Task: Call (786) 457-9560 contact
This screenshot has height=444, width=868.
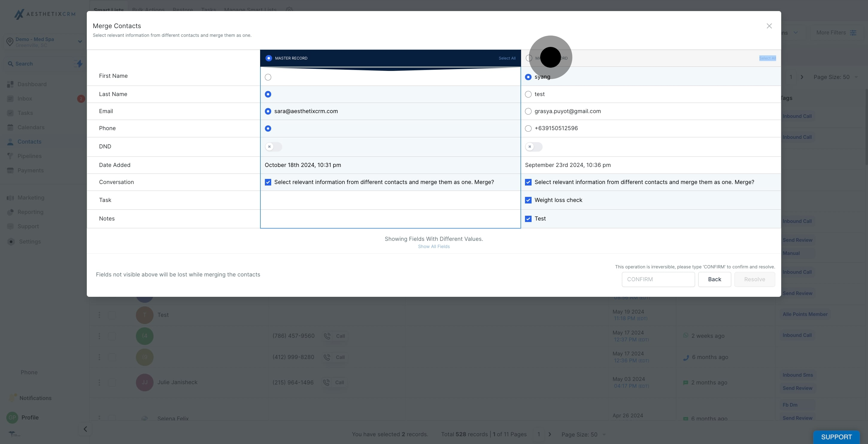Action: [x=335, y=336]
